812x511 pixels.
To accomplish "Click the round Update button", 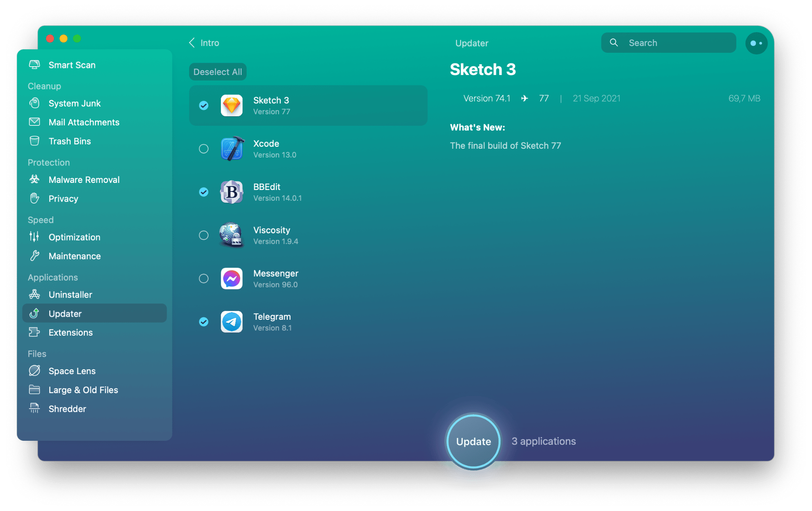I will [x=473, y=441].
